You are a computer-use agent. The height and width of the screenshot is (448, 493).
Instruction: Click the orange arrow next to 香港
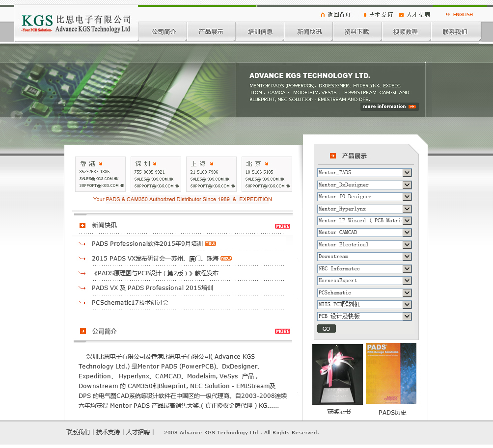[101, 164]
